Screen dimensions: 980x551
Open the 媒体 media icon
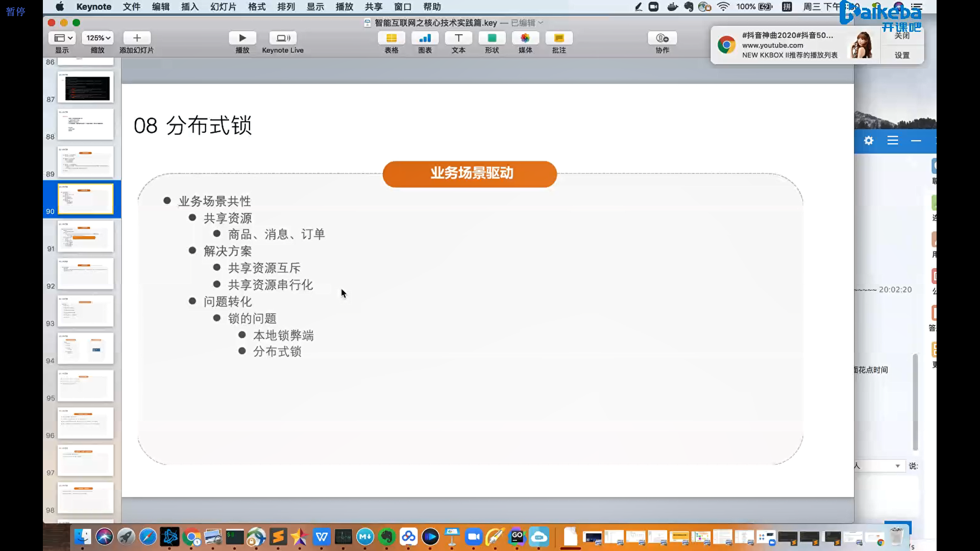point(525,38)
